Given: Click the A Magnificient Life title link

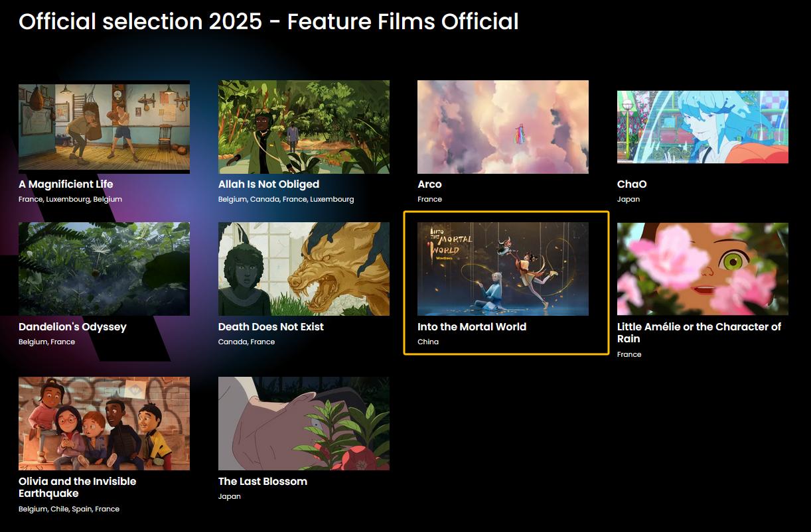Looking at the screenshot, I should click(x=66, y=184).
